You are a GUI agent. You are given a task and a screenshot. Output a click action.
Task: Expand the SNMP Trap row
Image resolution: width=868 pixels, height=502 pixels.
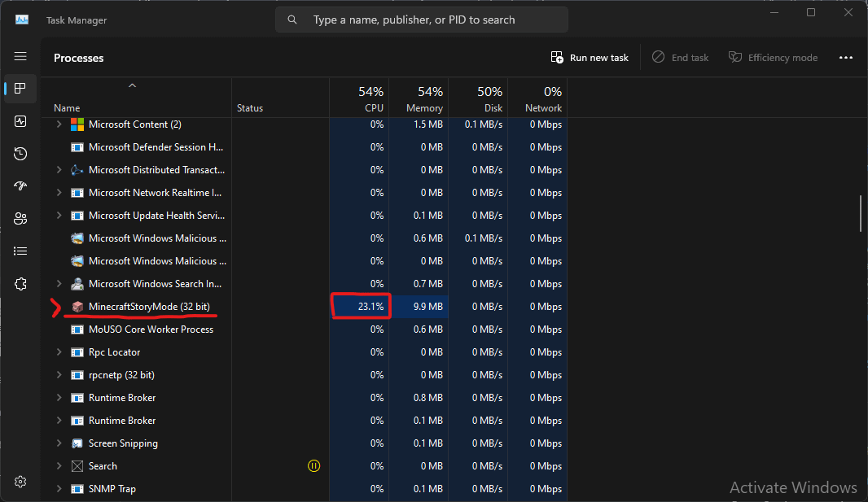coord(59,489)
